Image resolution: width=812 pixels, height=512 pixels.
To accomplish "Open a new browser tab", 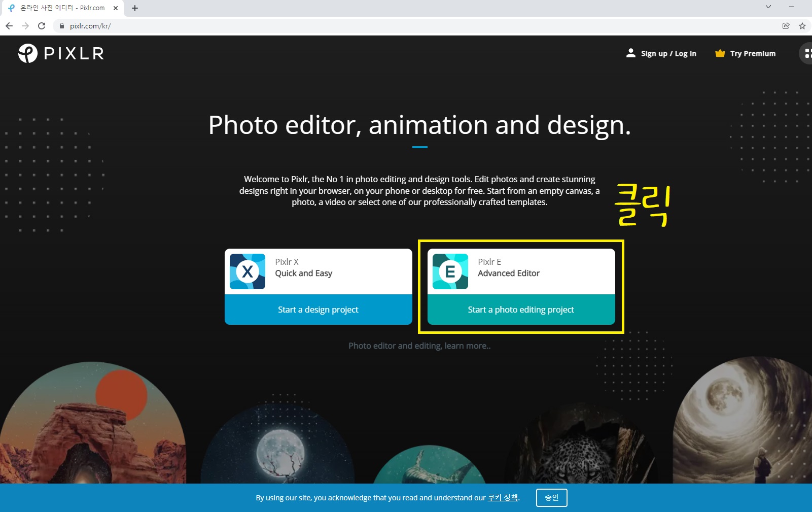I will [x=135, y=8].
